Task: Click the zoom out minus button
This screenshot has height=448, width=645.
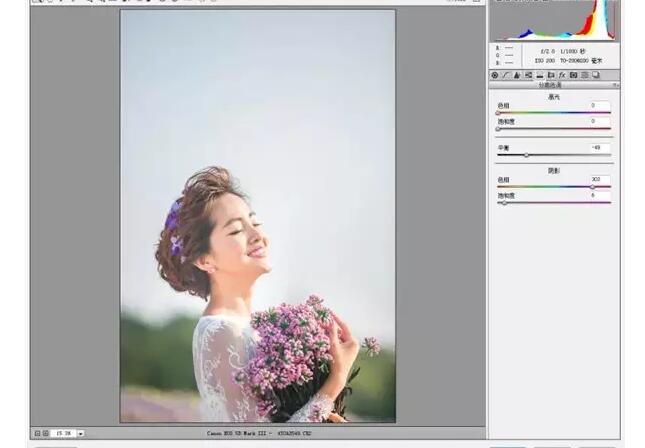Action: 37,433
